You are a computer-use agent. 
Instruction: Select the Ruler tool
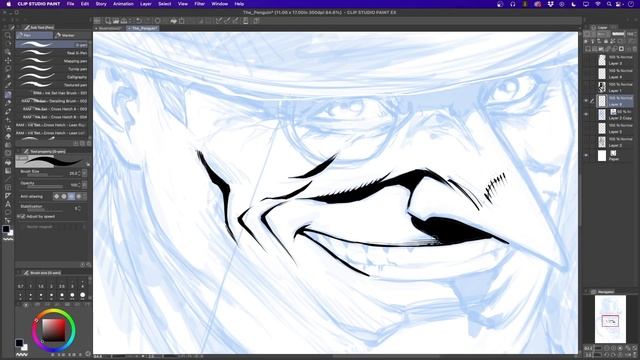[x=7, y=196]
